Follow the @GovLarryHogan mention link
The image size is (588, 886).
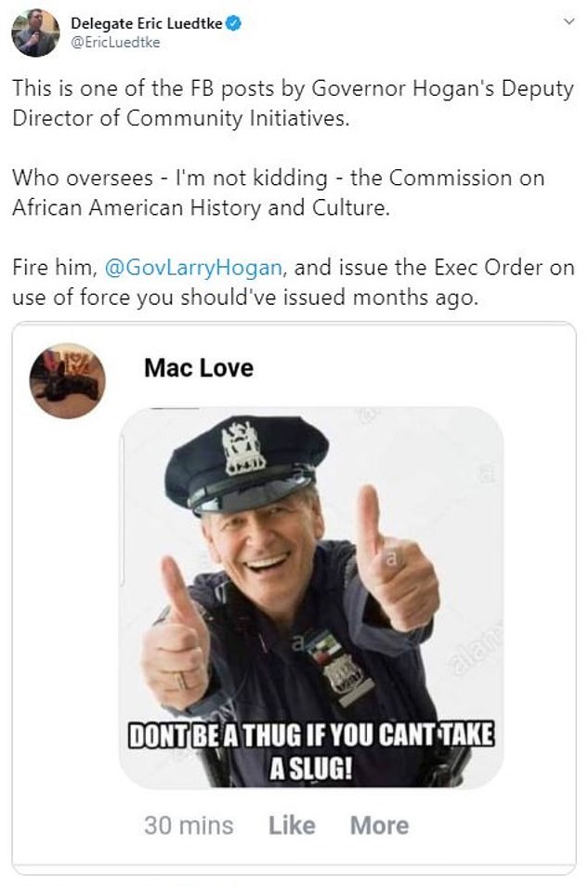(193, 267)
